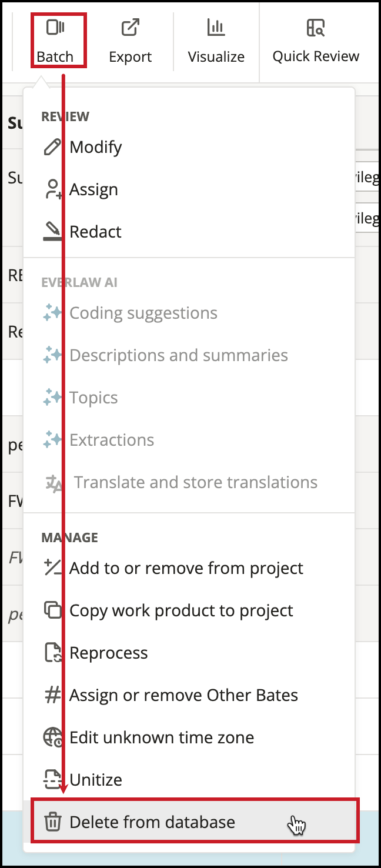The image size is (381, 868).
Task: Launch Quick Review via its icon
Action: [315, 28]
